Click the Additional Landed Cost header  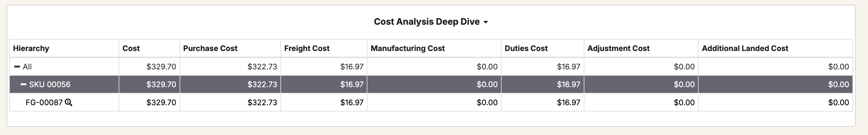click(745, 48)
